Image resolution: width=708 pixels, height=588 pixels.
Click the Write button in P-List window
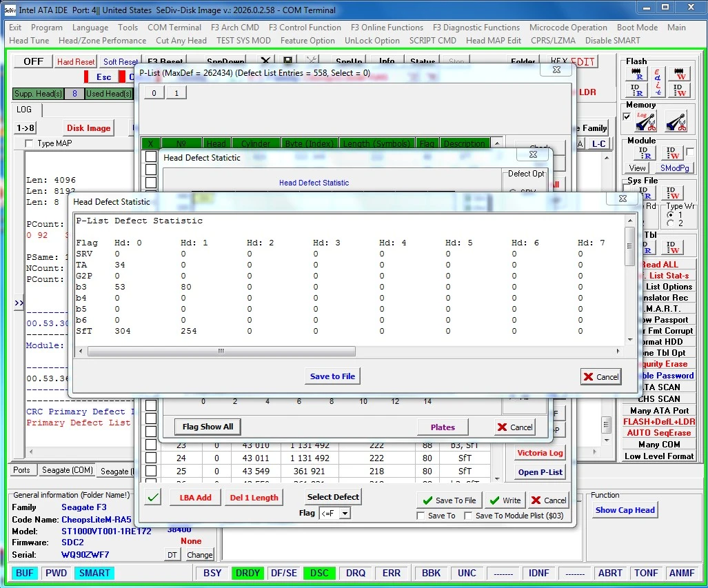506,500
